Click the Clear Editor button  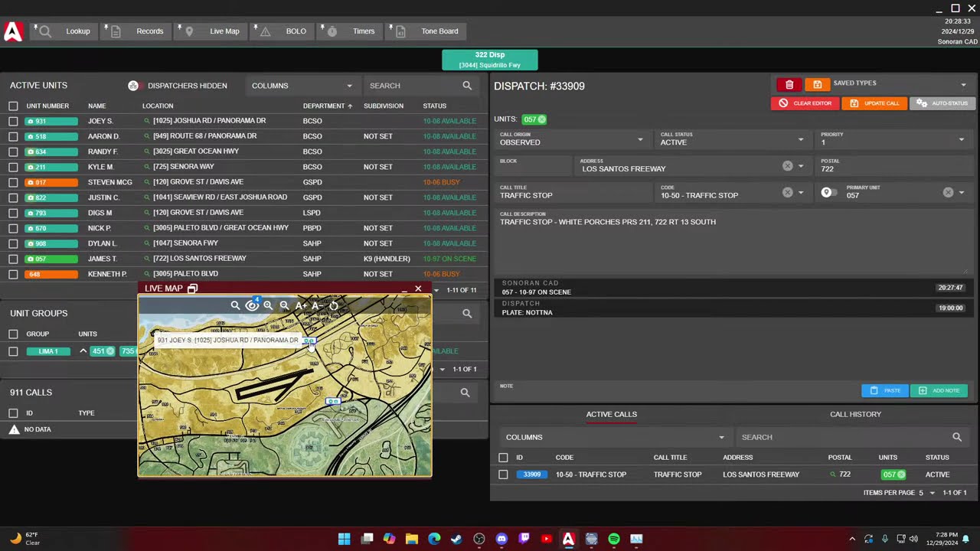point(805,103)
